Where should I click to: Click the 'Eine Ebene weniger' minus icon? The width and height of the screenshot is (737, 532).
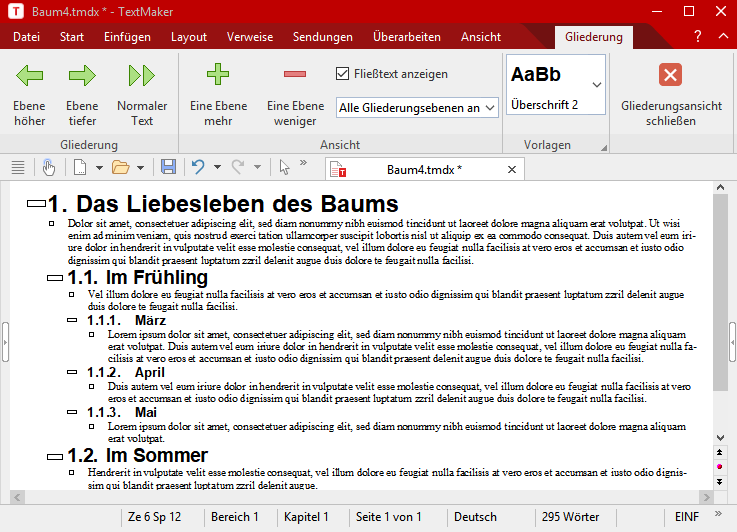click(x=295, y=74)
